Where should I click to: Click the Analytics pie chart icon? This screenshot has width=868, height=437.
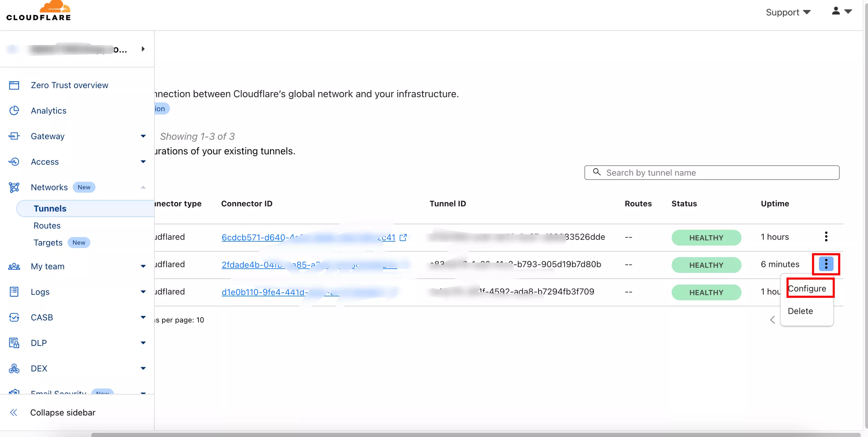14,110
